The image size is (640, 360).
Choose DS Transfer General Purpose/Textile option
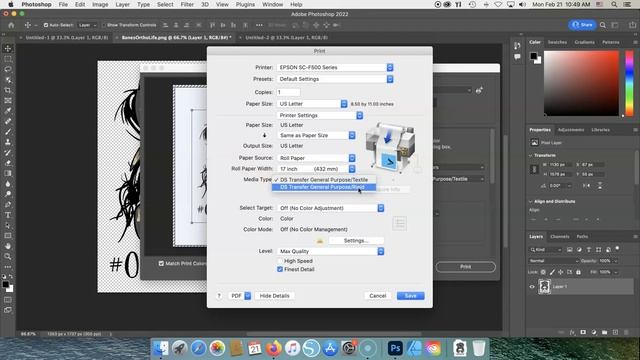pos(324,180)
